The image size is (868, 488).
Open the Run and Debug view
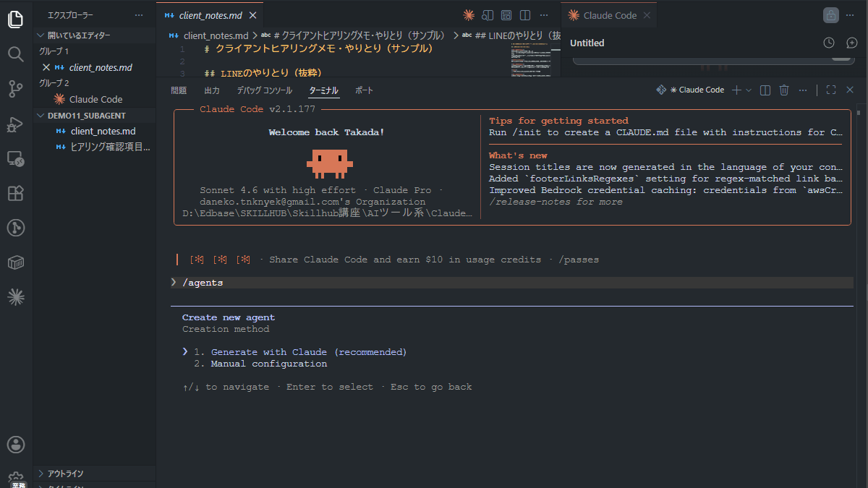coord(15,124)
